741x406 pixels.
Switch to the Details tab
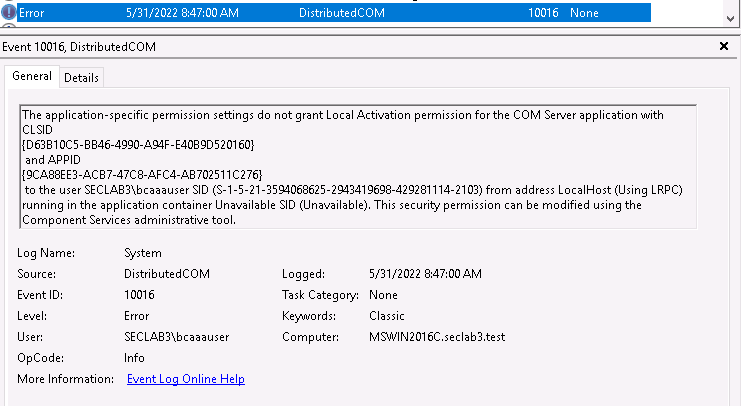(x=81, y=78)
